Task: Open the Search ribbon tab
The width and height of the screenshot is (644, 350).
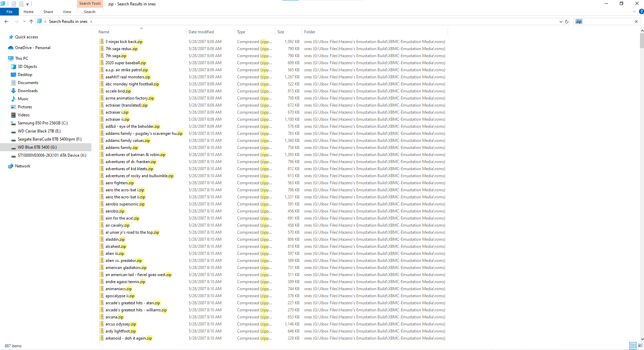Action: [x=90, y=12]
